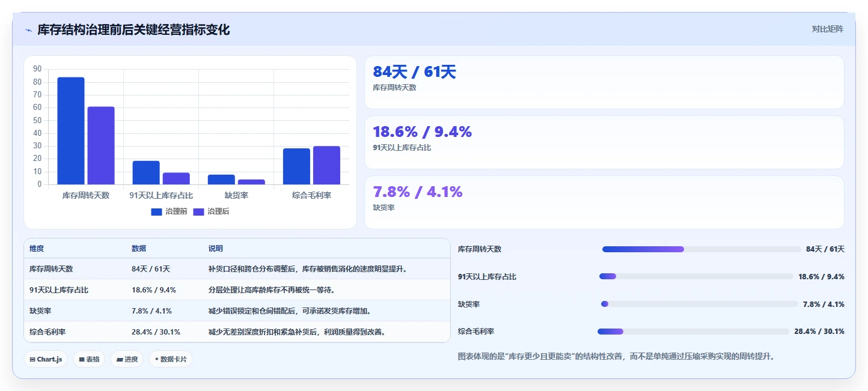The image size is (868, 391).
Task: Click the 缺货率 caption under the 7.8% card value
Action: pos(384,208)
